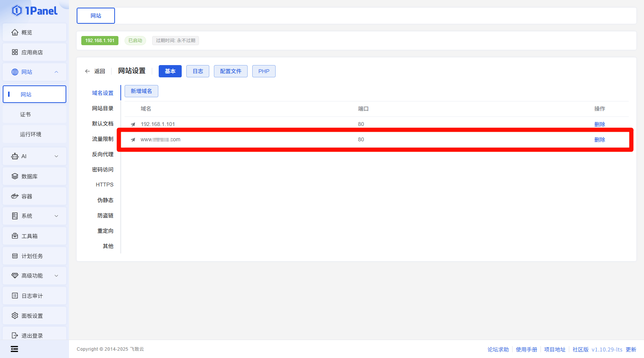
Task: Click the 社区版 footer link
Action: click(580, 350)
